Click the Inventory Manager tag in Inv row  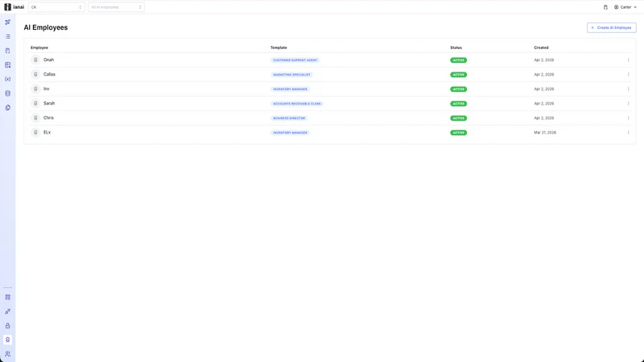tap(290, 89)
